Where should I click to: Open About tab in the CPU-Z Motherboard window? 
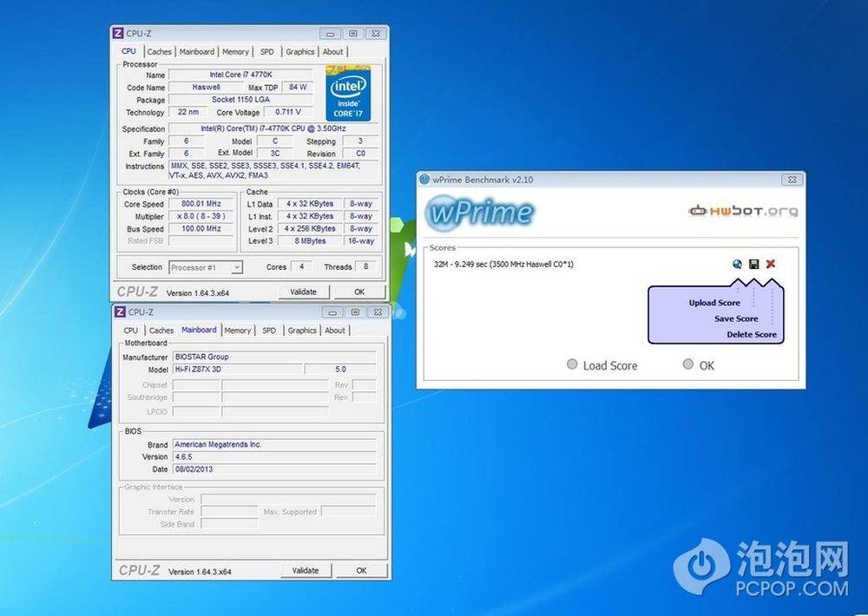[335, 331]
